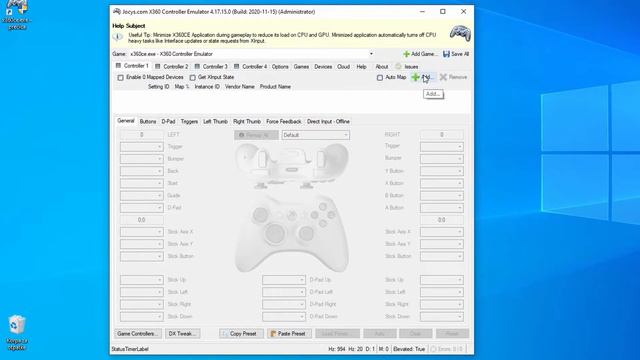Open the Y Button mapping dropdown

coord(442,171)
